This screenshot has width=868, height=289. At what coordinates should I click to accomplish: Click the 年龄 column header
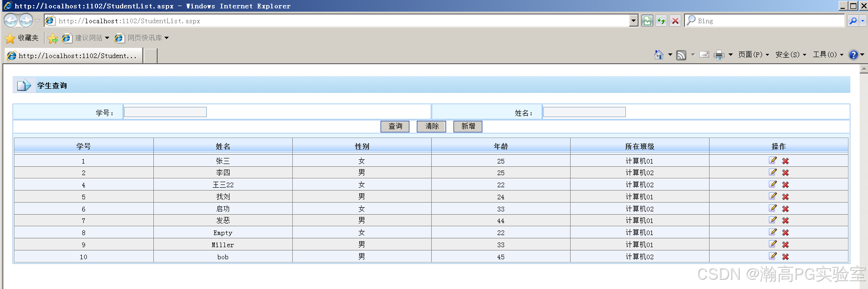click(501, 146)
